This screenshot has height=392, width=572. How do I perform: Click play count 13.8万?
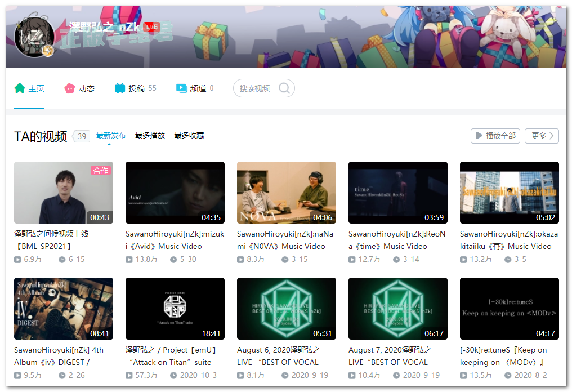click(x=146, y=259)
